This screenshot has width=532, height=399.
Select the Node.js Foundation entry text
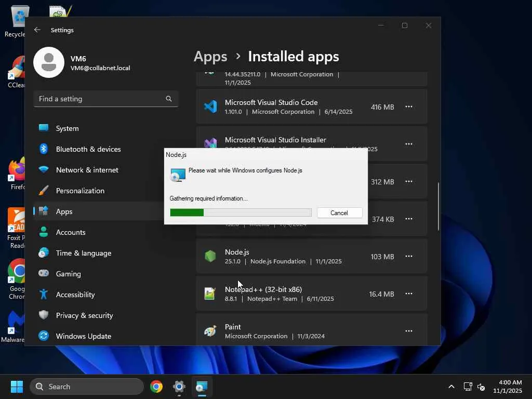(278, 262)
